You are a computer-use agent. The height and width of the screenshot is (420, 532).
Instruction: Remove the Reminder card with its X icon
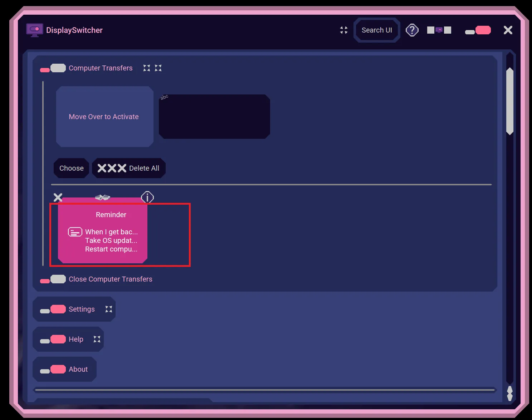58,197
